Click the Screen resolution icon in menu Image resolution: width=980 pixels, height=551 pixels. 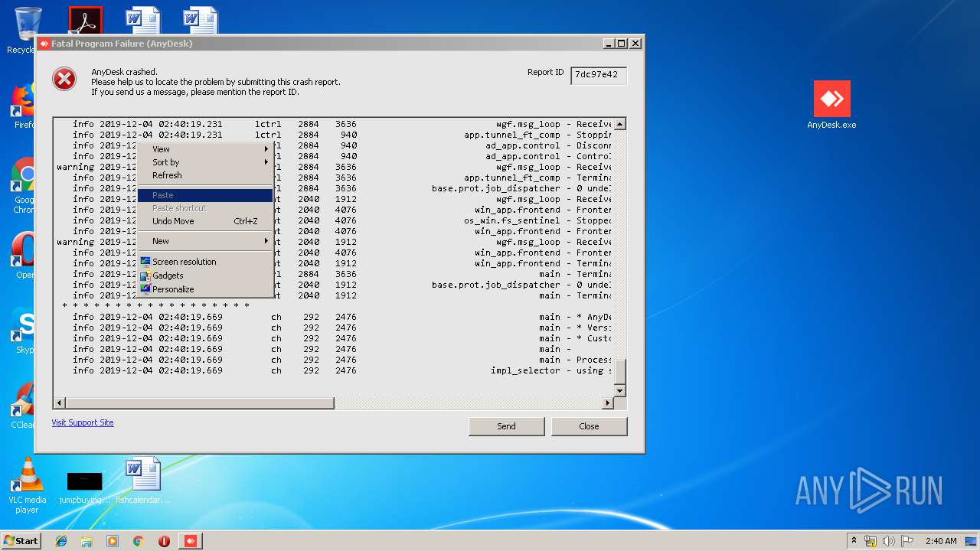click(x=145, y=262)
